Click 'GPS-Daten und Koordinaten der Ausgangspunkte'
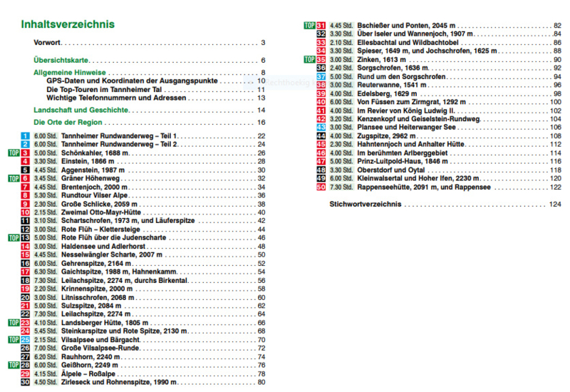This screenshot has width=570, height=392. (132, 81)
